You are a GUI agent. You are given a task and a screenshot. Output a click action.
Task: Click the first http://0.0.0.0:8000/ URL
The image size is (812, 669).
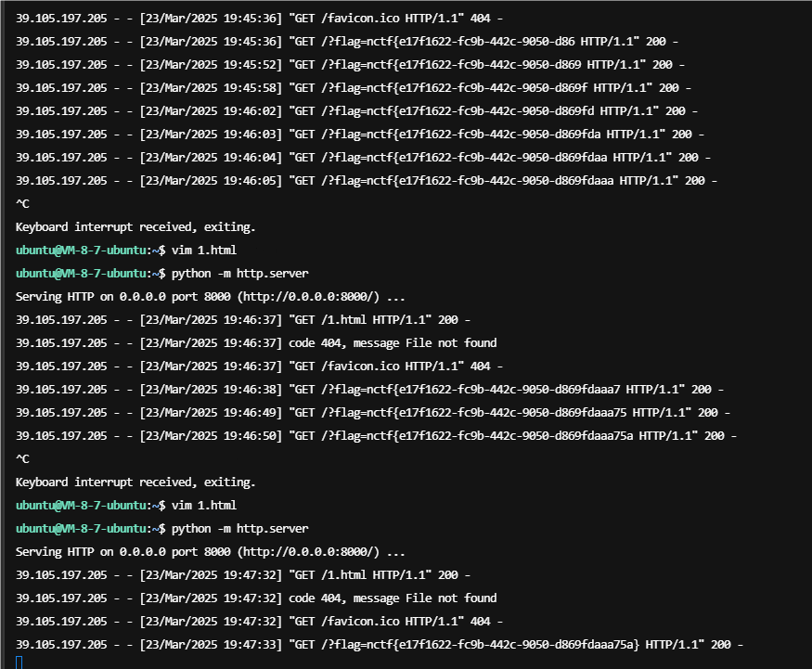(x=308, y=297)
